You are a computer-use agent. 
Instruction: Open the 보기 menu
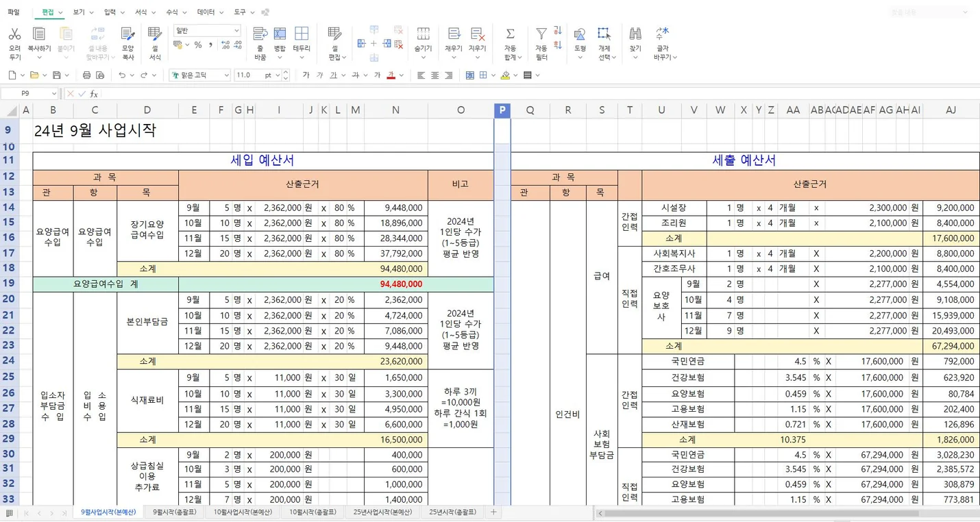(83, 12)
